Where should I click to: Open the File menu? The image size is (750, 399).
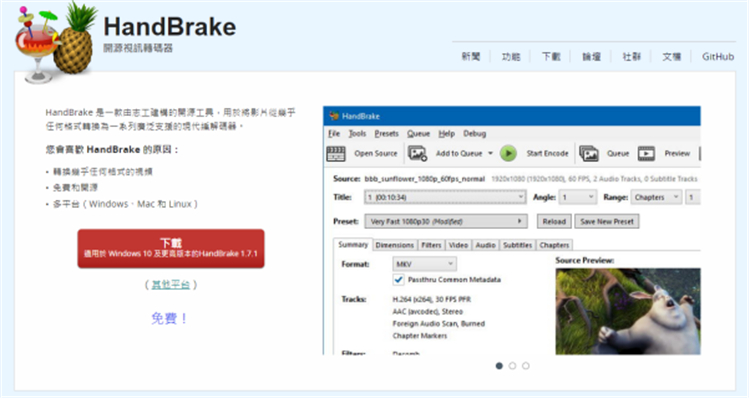coord(334,133)
